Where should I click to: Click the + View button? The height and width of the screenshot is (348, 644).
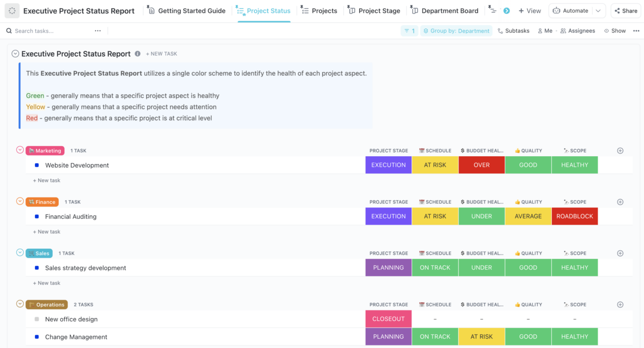(530, 10)
